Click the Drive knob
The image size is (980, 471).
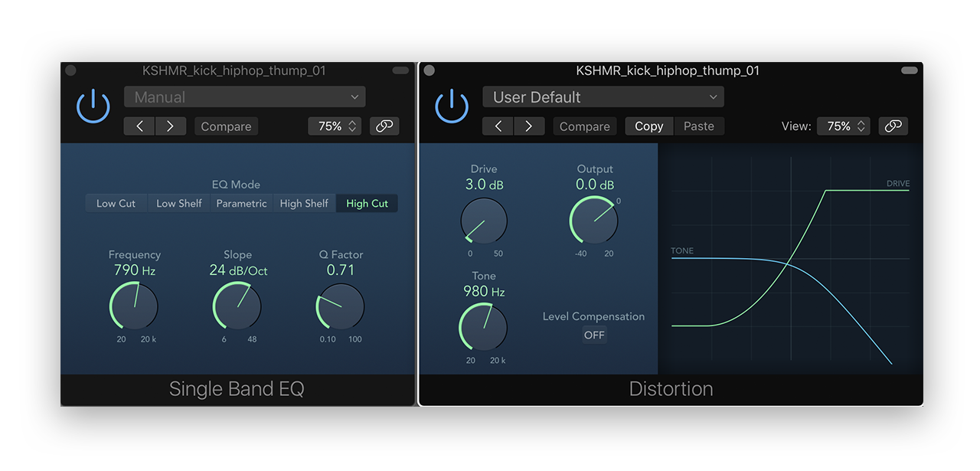(484, 221)
